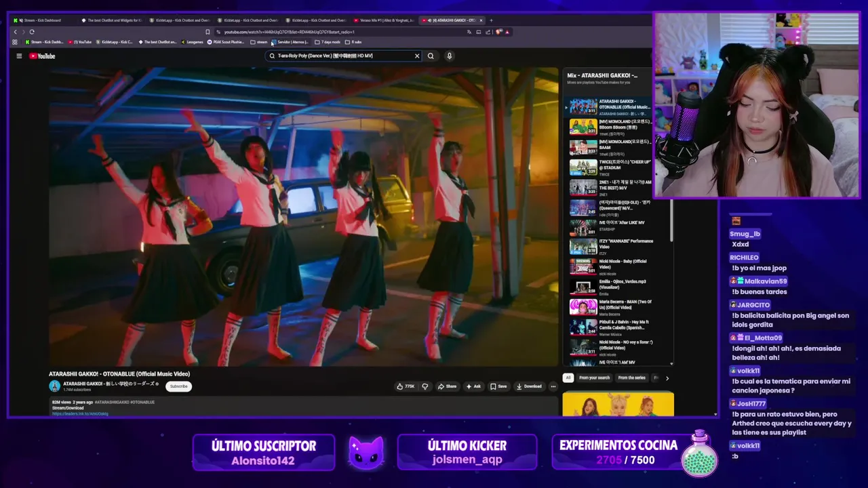Open chat user RICHILEO's name
This screenshot has height=488, width=868.
[744, 258]
